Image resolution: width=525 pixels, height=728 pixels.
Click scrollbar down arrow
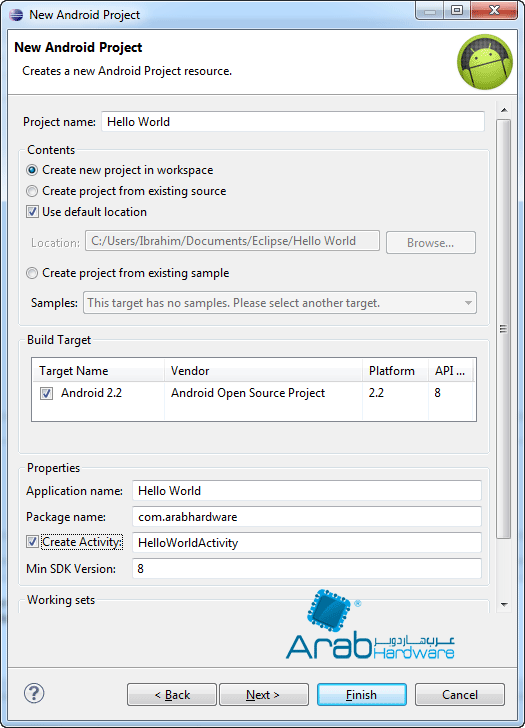(x=504, y=604)
